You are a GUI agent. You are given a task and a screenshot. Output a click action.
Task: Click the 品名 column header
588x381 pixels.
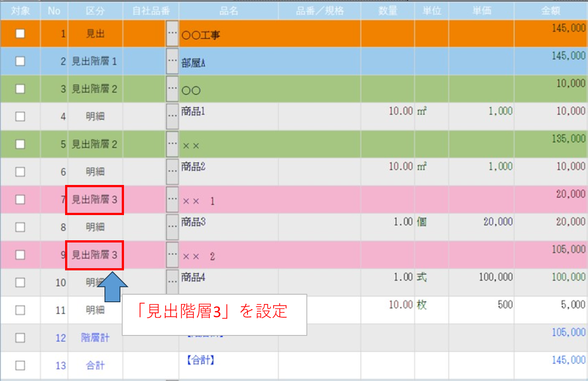(228, 11)
